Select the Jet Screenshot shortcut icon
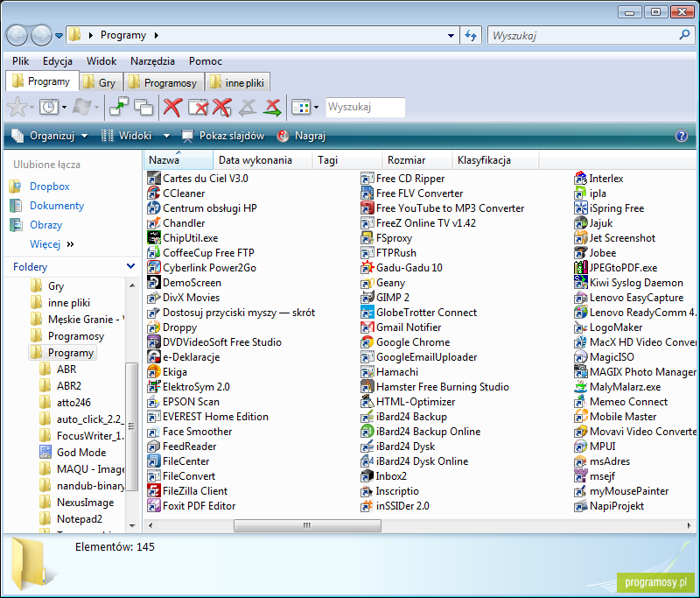Screen dimensions: 700x598 point(580,238)
